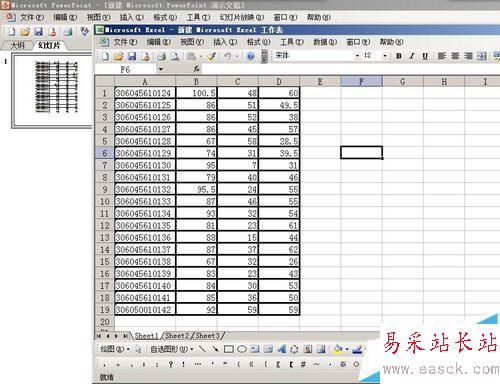Viewport: 500px width, 384px height.
Task: Click the Print icon in Excel toolbar
Action: tap(162, 56)
